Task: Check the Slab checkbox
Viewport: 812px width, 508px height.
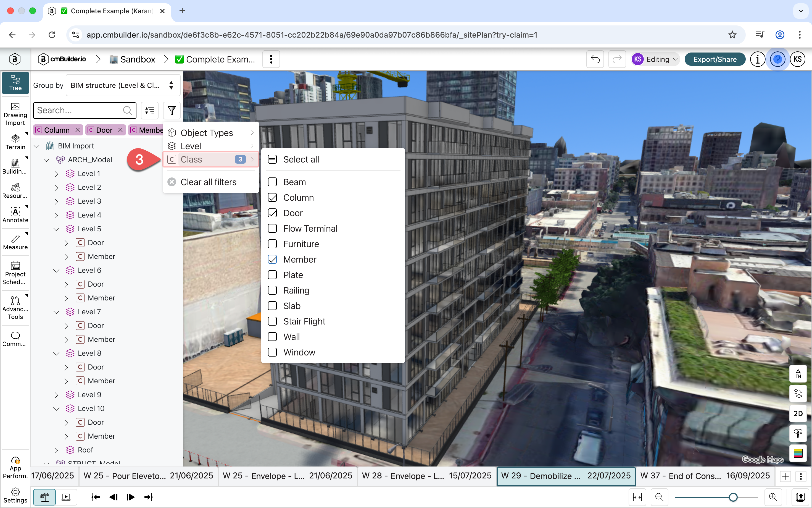Action: click(272, 306)
